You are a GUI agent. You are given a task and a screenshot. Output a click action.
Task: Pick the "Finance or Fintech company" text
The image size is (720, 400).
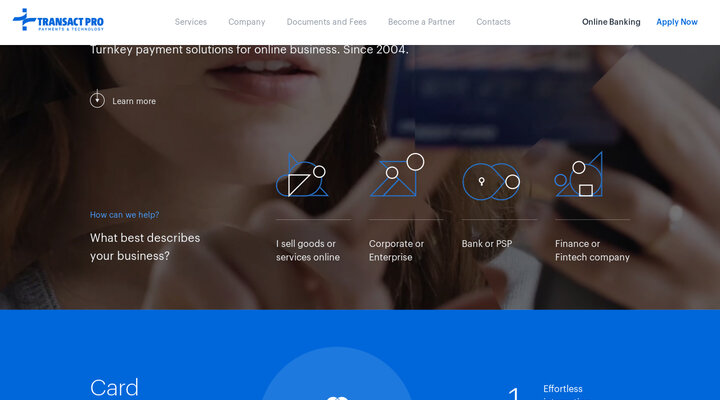click(592, 250)
